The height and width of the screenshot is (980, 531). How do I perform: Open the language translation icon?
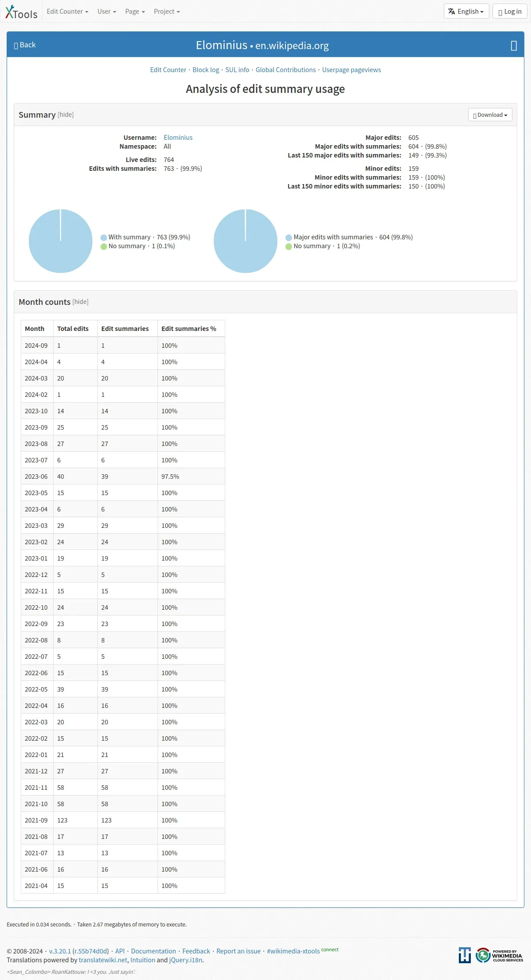point(451,12)
